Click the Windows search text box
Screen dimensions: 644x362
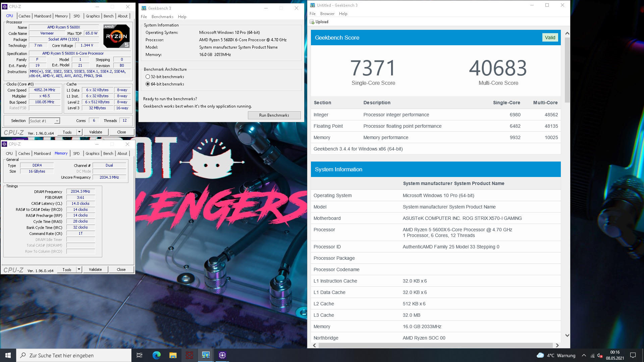73,355
